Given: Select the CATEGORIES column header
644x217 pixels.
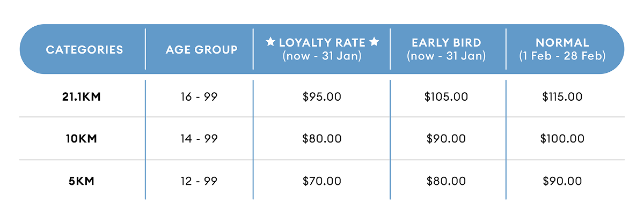Looking at the screenshot, I should pos(84,50).
